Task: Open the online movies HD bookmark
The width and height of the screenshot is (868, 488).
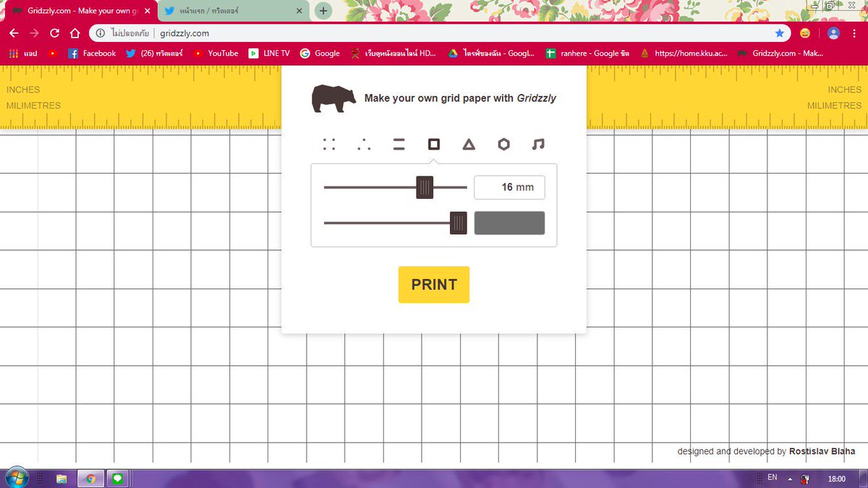Action: tap(393, 53)
